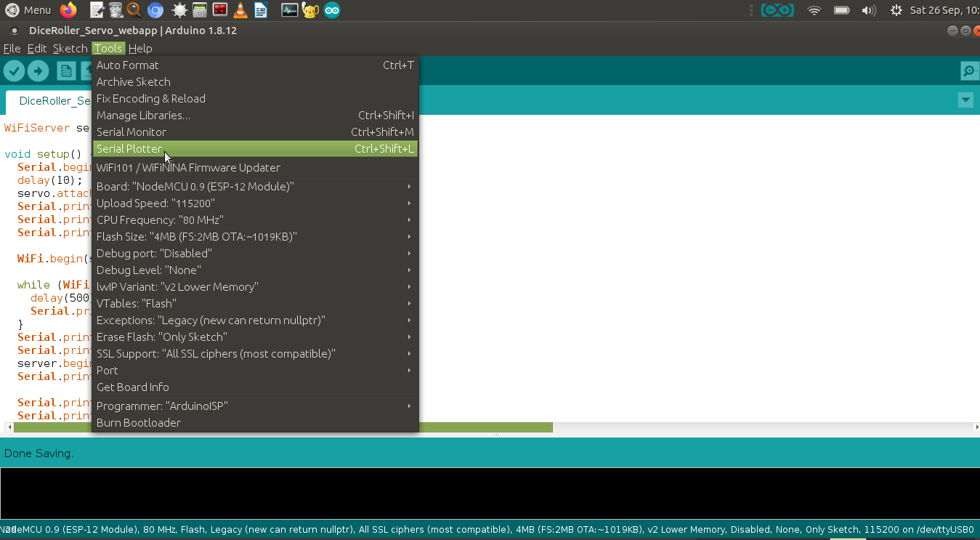The width and height of the screenshot is (980, 540).
Task: Click the teapot application panel icon
Action: [x=310, y=10]
